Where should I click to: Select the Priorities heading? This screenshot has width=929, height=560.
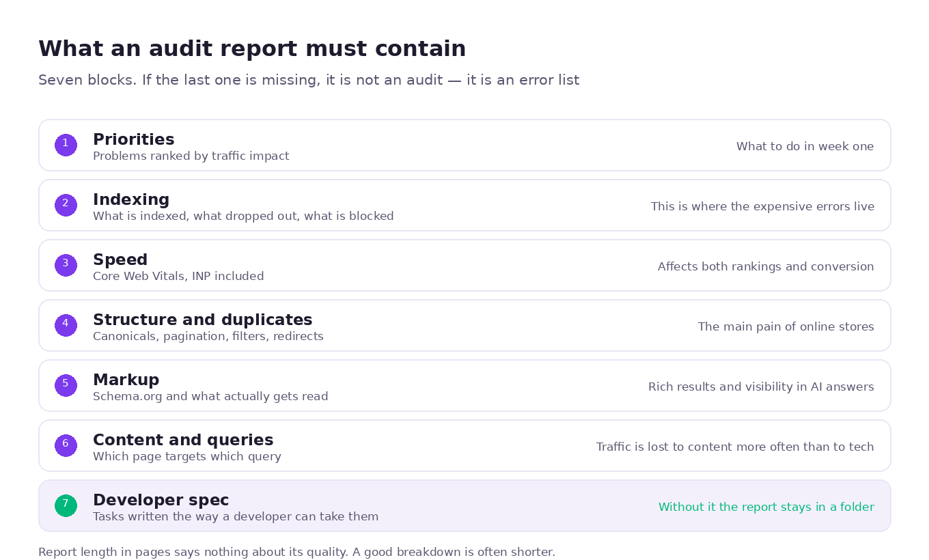(134, 140)
